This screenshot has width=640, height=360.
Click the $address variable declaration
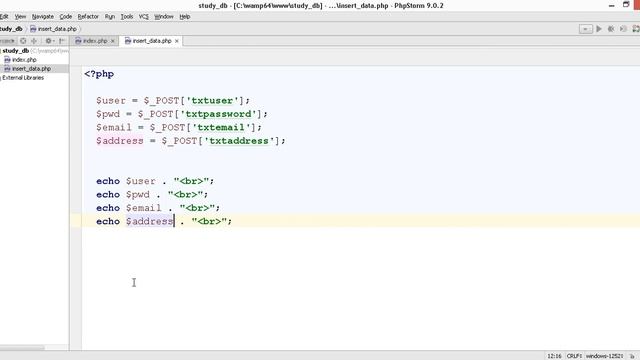120,141
